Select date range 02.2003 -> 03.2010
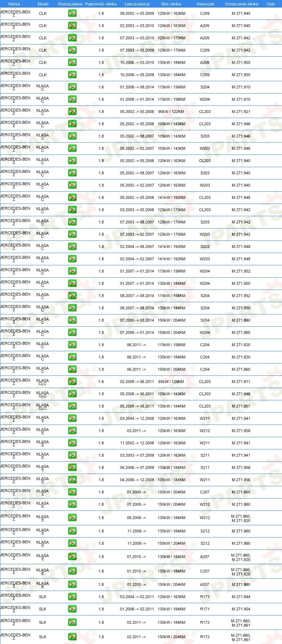 [137, 26]
